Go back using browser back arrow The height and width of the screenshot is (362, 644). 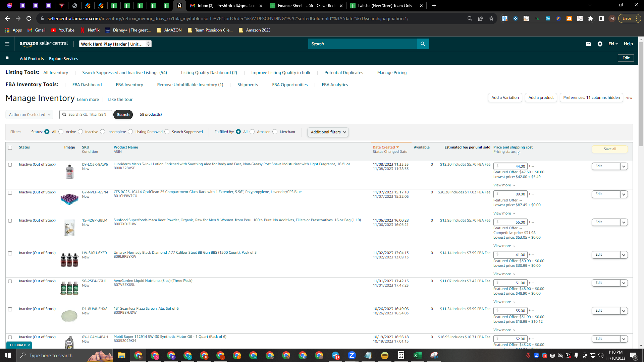[7, 18]
